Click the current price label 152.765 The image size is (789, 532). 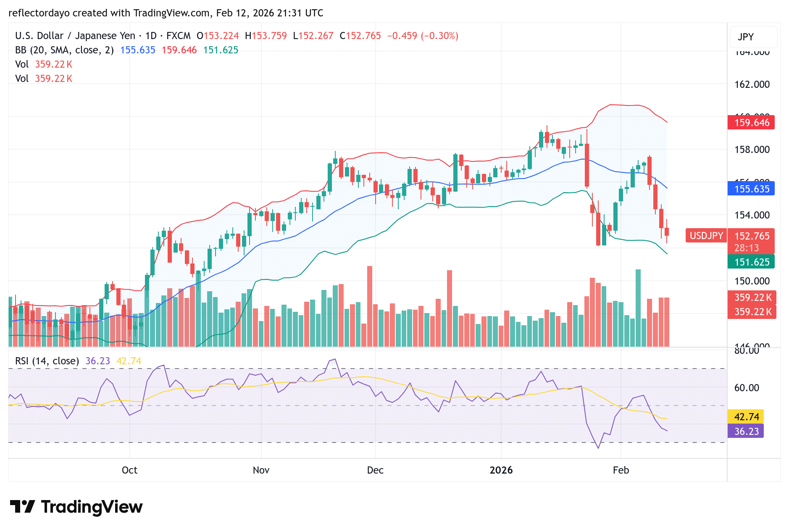click(x=752, y=236)
